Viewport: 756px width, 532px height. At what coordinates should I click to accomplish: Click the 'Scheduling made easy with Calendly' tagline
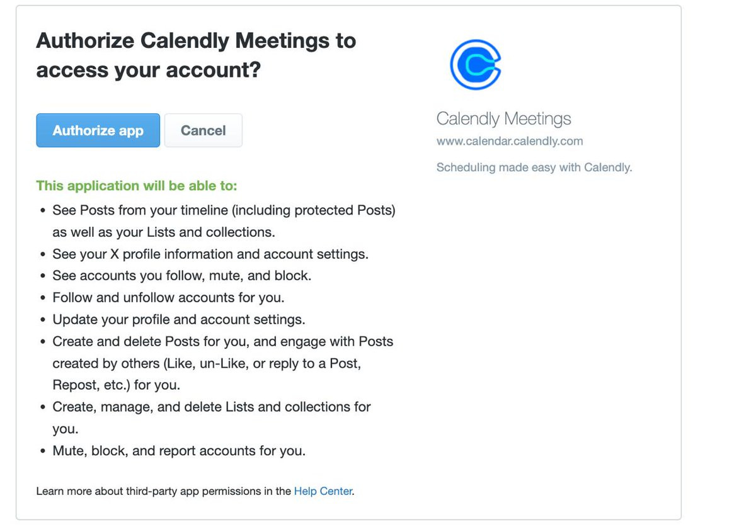click(x=534, y=167)
